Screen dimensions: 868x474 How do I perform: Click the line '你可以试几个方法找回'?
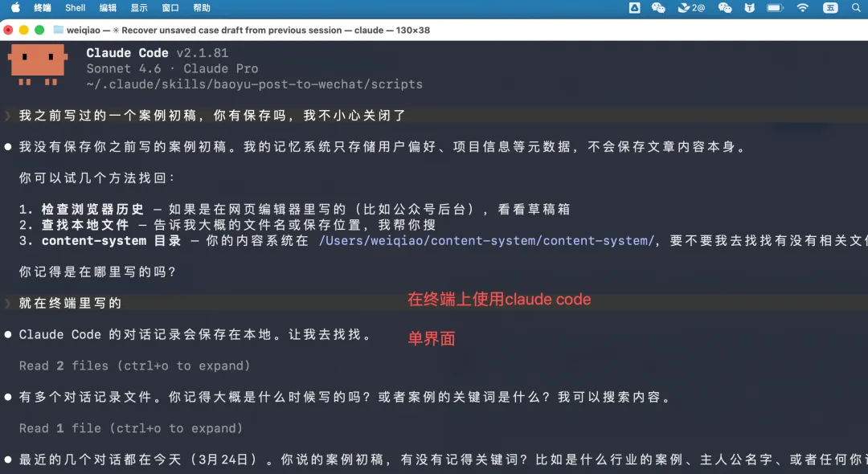97,178
